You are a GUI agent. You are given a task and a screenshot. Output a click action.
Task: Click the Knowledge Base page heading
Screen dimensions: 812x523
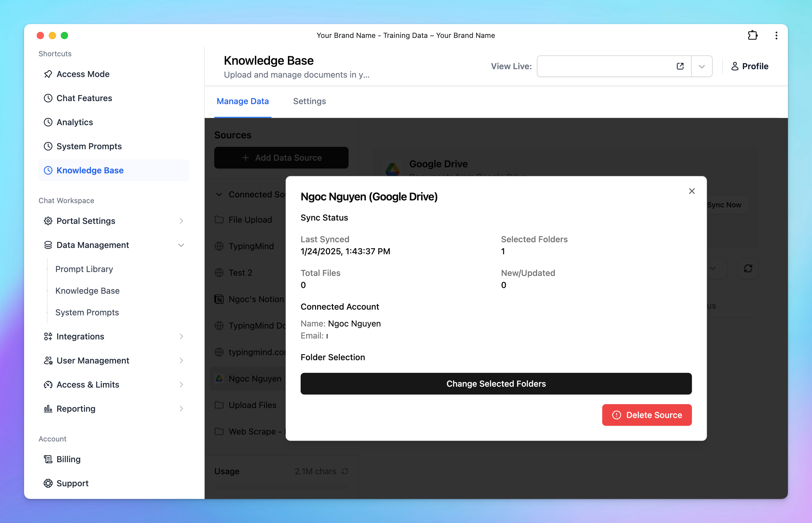click(x=269, y=60)
